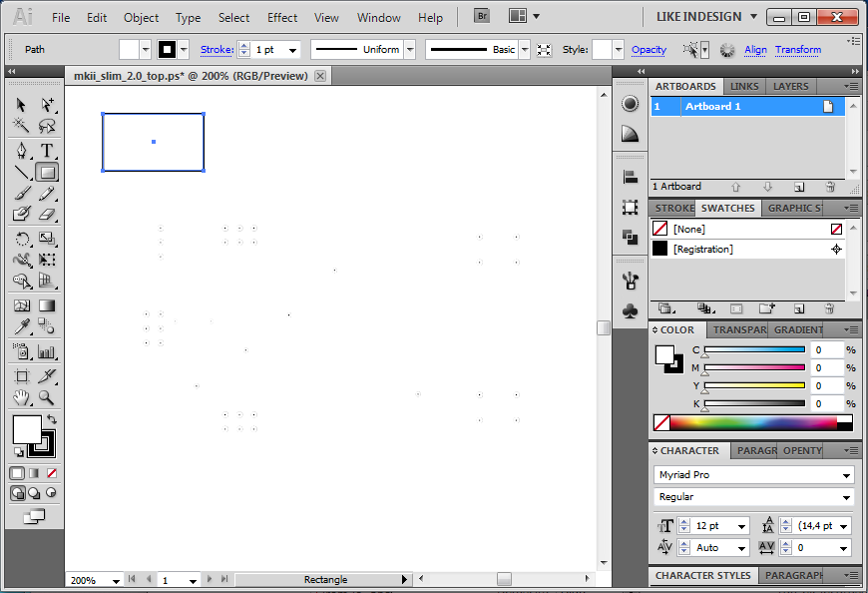Click the Opacity link
868x593 pixels.
pos(649,49)
